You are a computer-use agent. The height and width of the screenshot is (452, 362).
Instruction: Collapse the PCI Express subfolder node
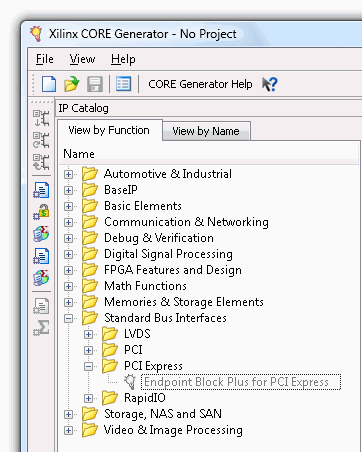[x=88, y=366]
